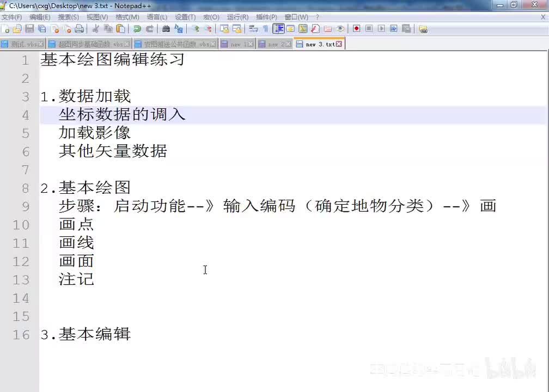
Task: Open the Function List panel icon
Action: (315, 29)
